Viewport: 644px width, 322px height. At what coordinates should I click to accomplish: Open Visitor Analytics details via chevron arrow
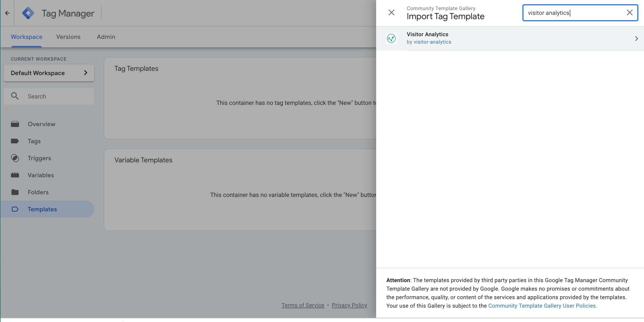(636, 39)
